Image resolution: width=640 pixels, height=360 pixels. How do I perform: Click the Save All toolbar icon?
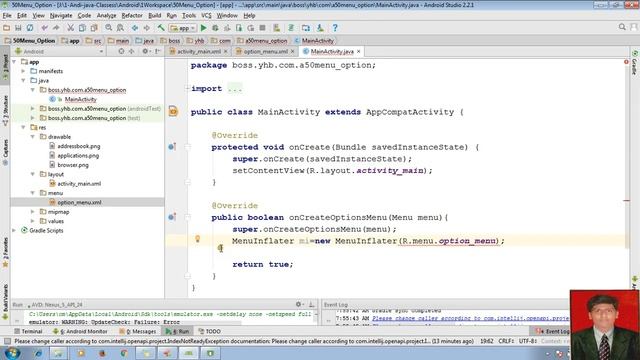click(18, 28)
